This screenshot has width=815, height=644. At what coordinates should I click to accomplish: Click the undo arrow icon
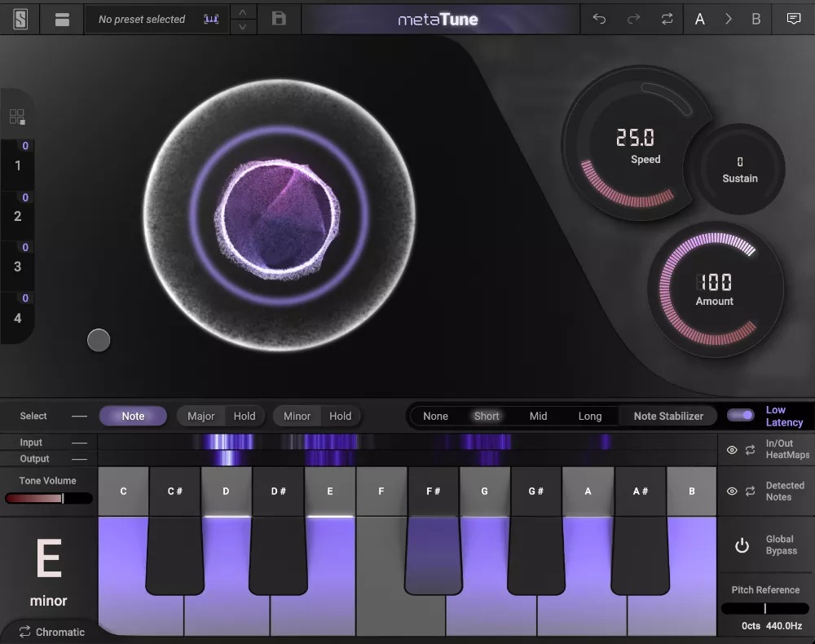tap(599, 19)
